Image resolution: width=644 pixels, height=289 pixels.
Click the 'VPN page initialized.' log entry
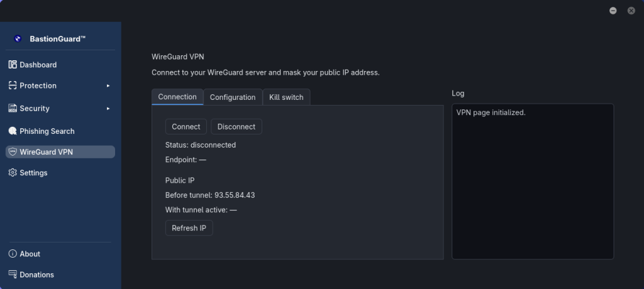coord(491,112)
